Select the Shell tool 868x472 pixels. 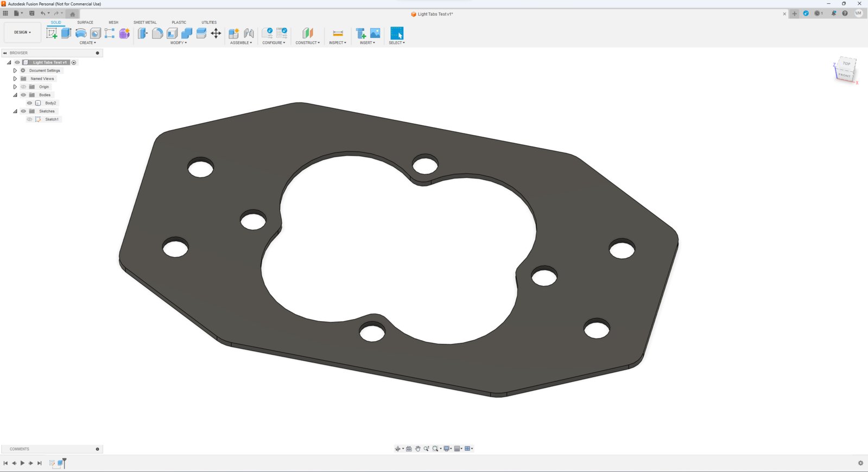tap(172, 34)
